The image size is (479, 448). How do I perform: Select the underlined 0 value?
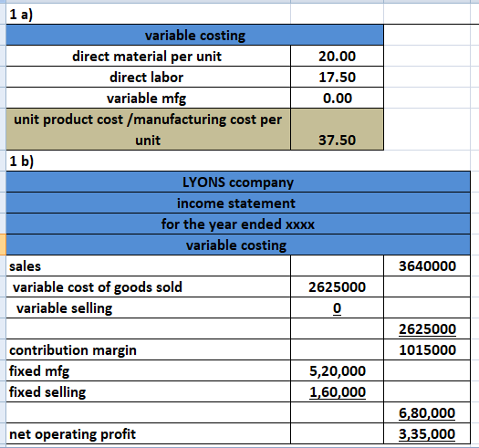337,307
